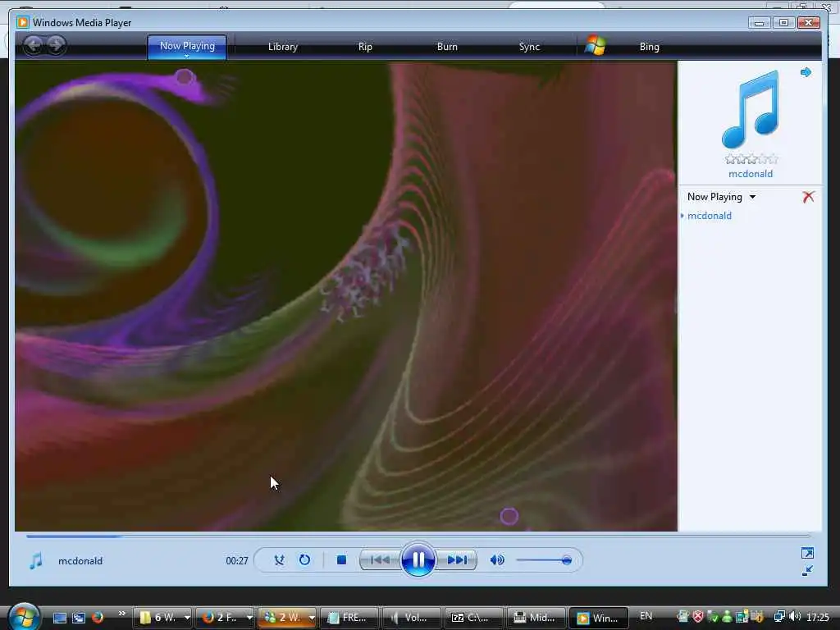Clear the list pane with red X

click(808, 197)
